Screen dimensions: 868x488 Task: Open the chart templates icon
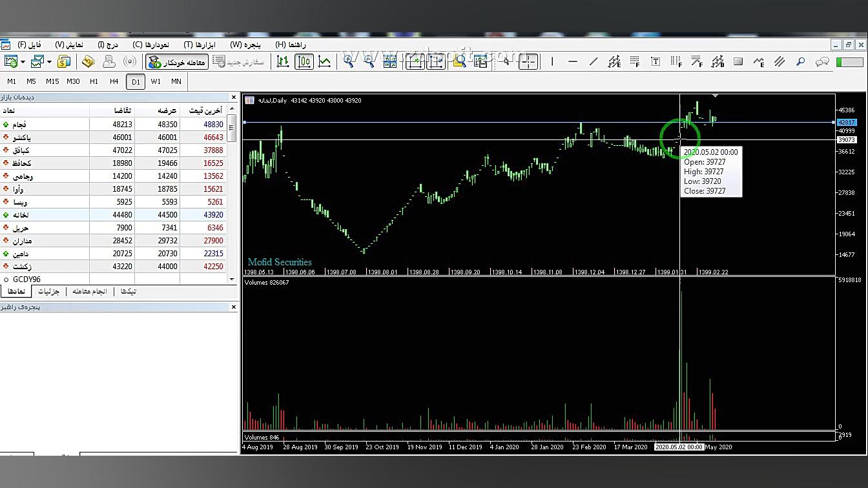(x=480, y=61)
